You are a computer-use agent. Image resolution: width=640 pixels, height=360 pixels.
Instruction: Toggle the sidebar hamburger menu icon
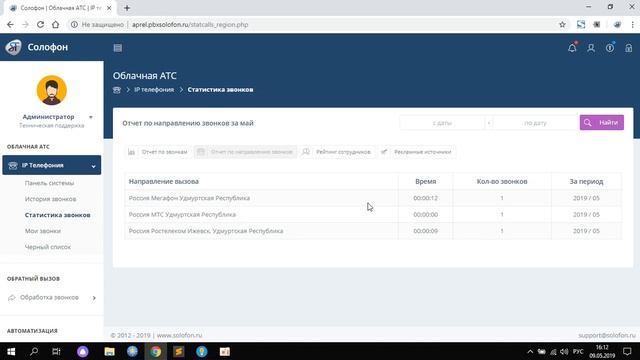118,48
